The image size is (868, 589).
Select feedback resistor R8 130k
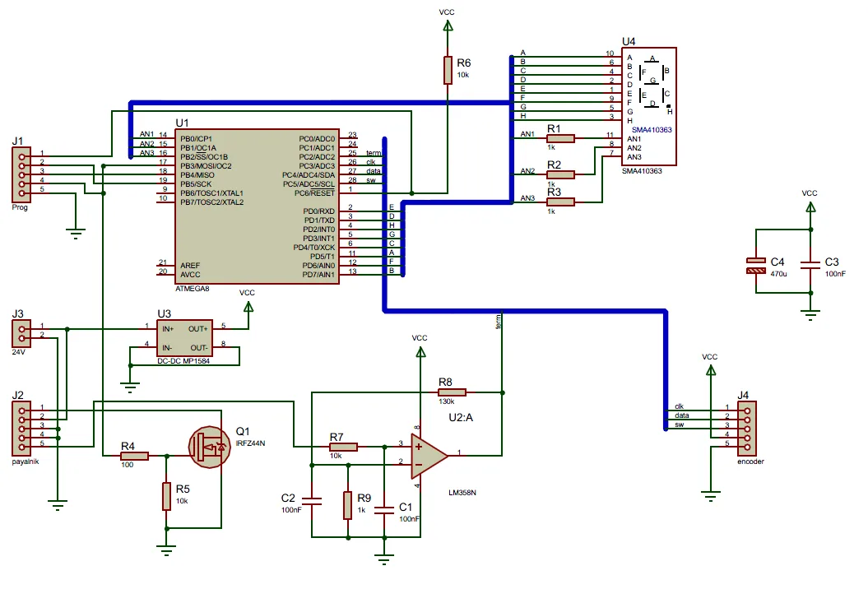point(452,392)
